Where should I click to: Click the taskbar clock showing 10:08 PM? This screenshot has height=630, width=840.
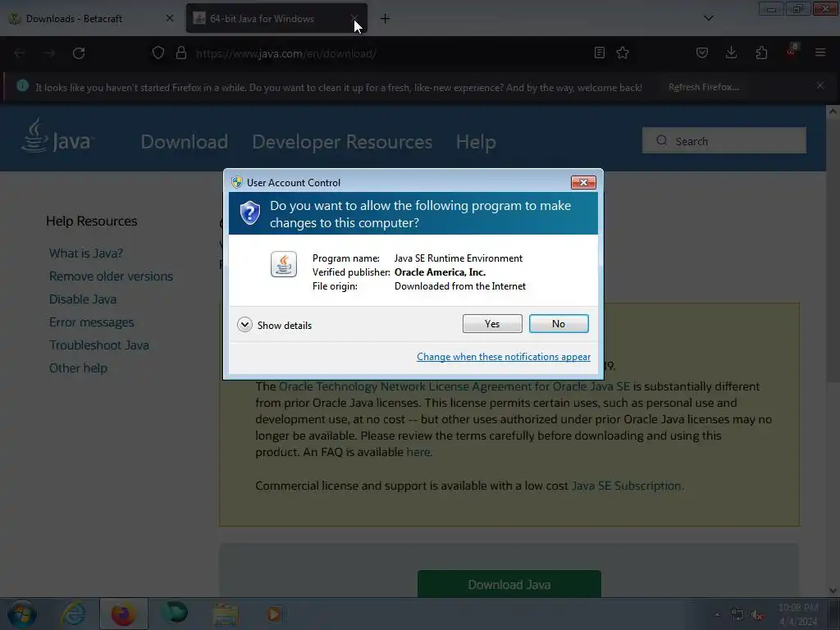coord(798,614)
